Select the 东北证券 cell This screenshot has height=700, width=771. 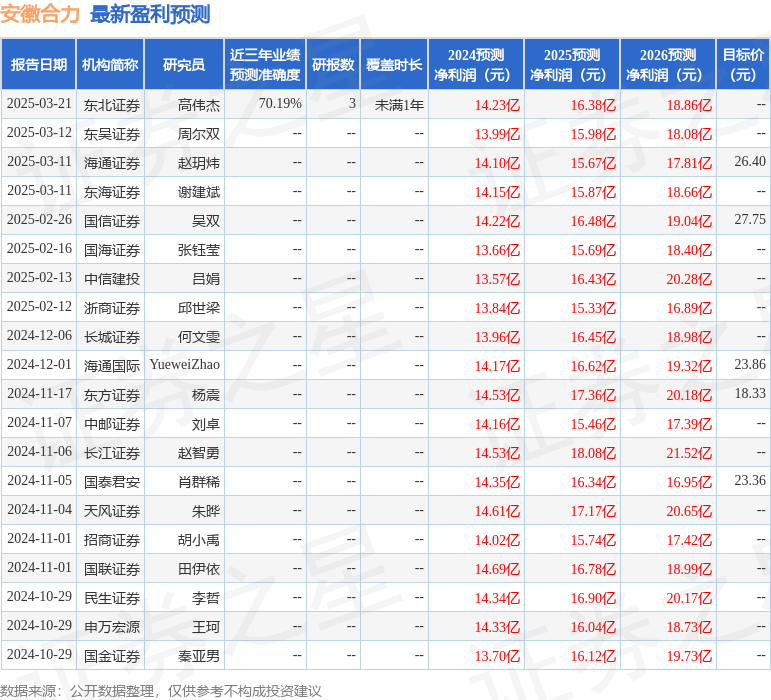click(112, 105)
